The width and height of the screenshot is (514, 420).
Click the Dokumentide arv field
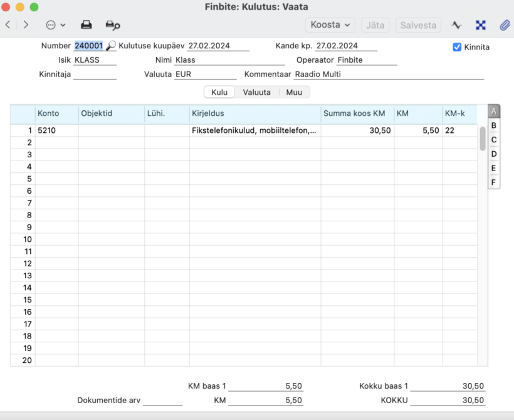pos(162,400)
